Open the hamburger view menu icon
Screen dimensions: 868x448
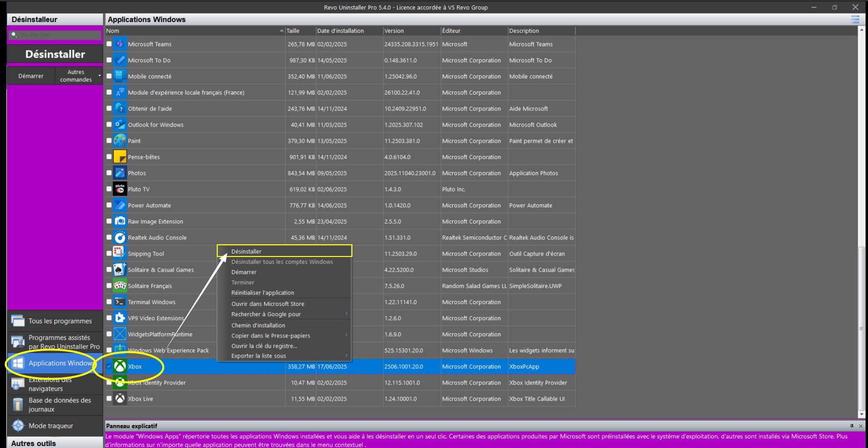(x=855, y=20)
